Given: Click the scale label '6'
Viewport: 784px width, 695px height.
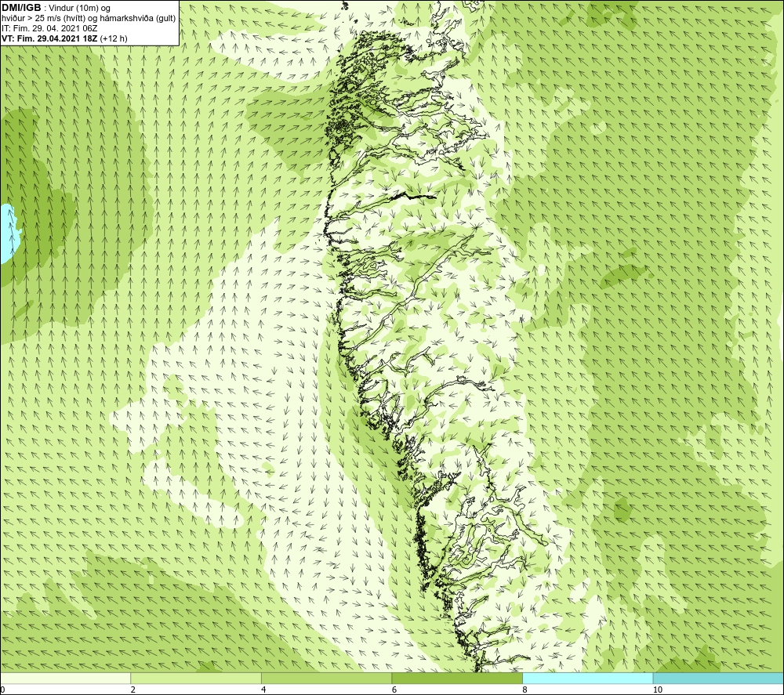Looking at the screenshot, I should pyautogui.click(x=394, y=690).
